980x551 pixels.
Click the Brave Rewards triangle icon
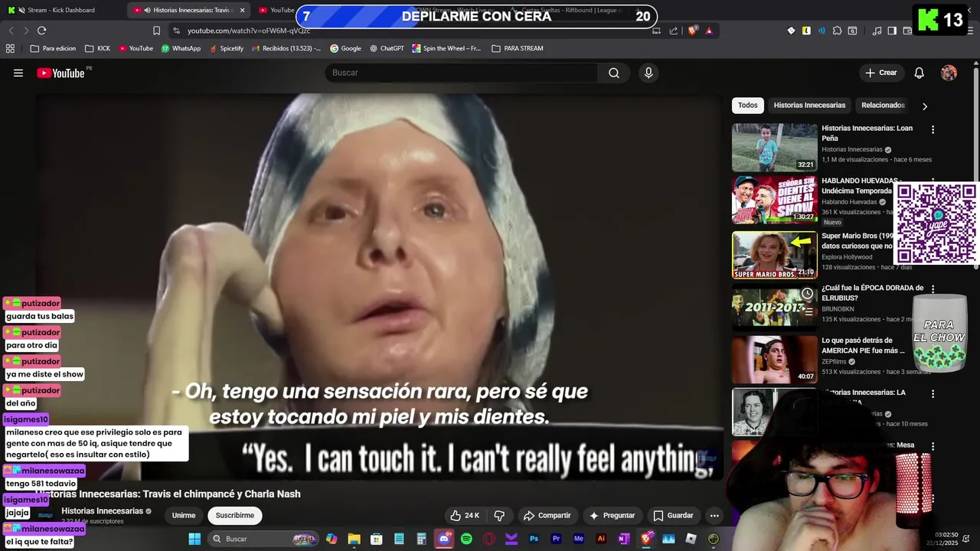coord(709,31)
